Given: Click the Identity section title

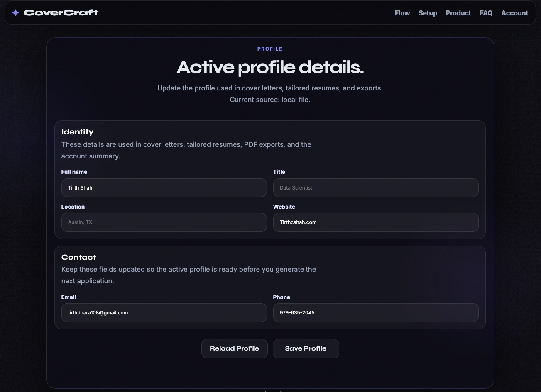Looking at the screenshot, I should click(77, 132).
